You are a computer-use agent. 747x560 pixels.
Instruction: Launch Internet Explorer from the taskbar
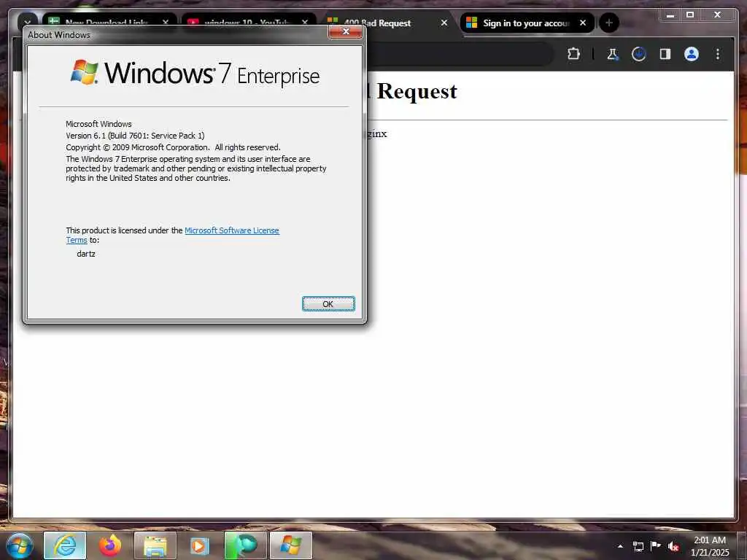(65, 545)
